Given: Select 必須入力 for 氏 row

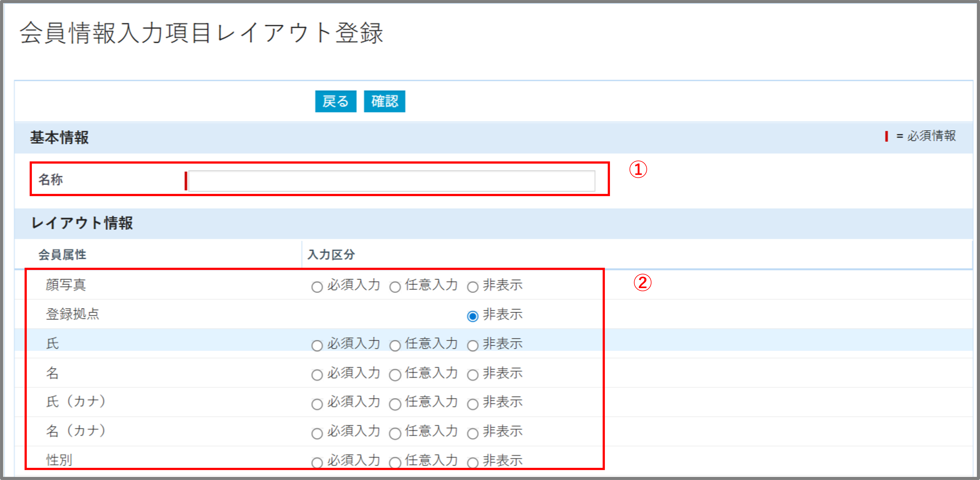Looking at the screenshot, I should coord(317,346).
